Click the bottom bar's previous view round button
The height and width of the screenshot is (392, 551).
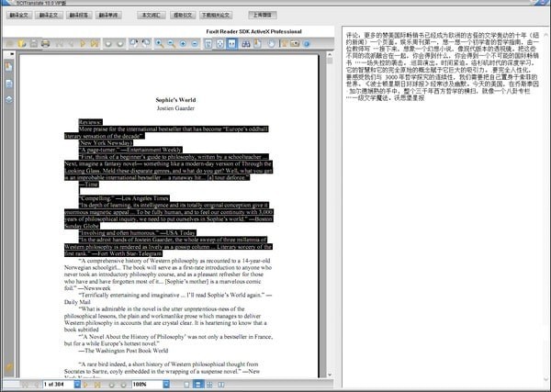pos(111,385)
